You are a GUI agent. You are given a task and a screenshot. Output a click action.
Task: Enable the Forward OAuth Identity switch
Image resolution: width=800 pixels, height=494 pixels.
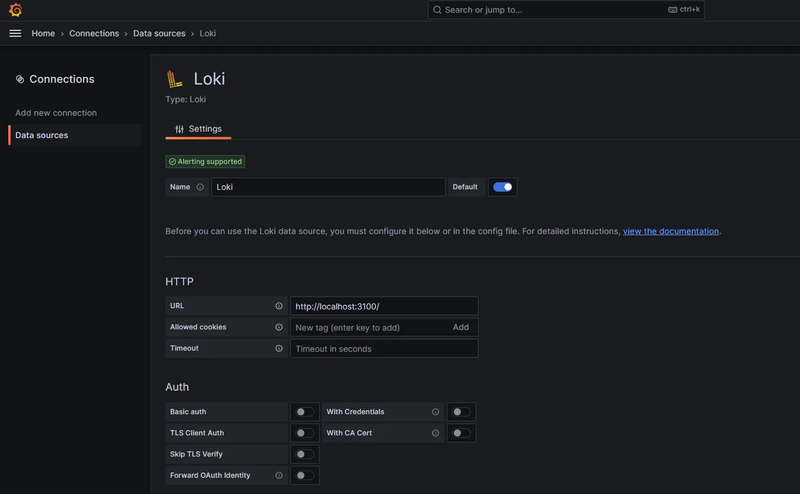305,475
